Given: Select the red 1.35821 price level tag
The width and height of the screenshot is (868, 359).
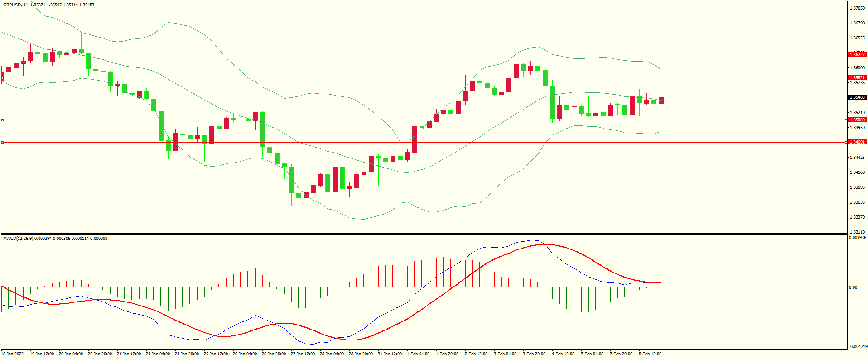Looking at the screenshot, I should pos(857,78).
